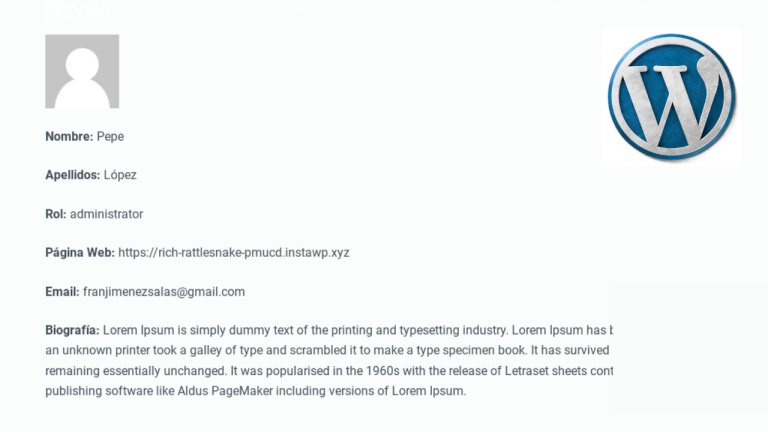Click the Lorem Ipsum biography last line
Viewport: 768px width, 432px height.
[x=256, y=391]
